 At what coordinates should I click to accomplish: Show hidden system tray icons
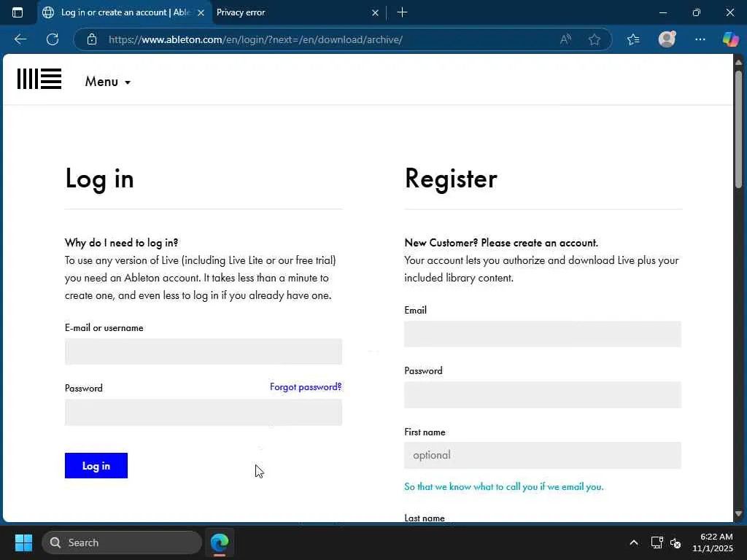634,542
